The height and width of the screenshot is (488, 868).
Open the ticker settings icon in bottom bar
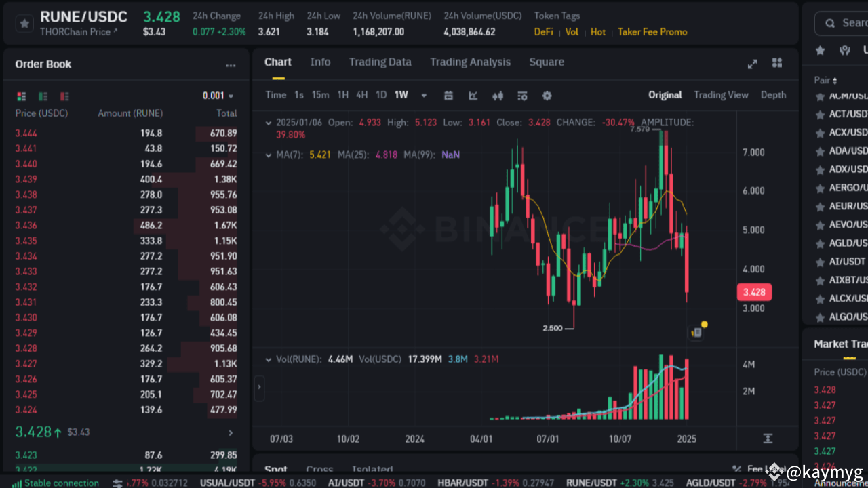[x=118, y=483]
